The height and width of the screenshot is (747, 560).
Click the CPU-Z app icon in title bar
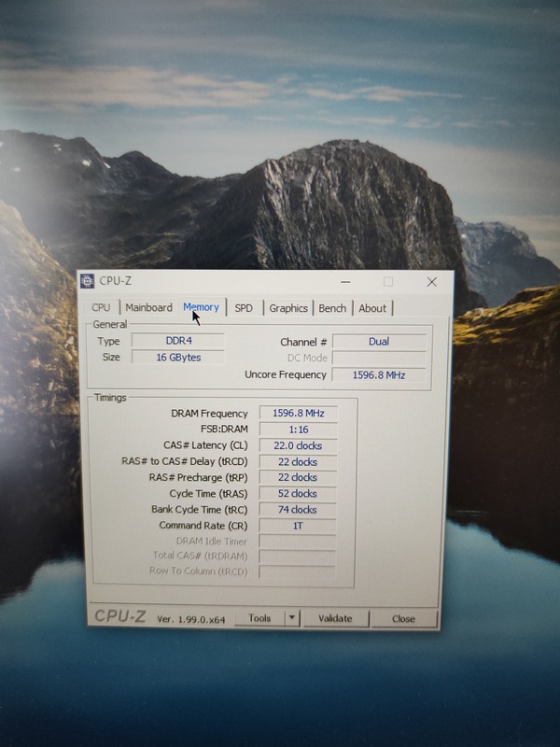pos(88,281)
